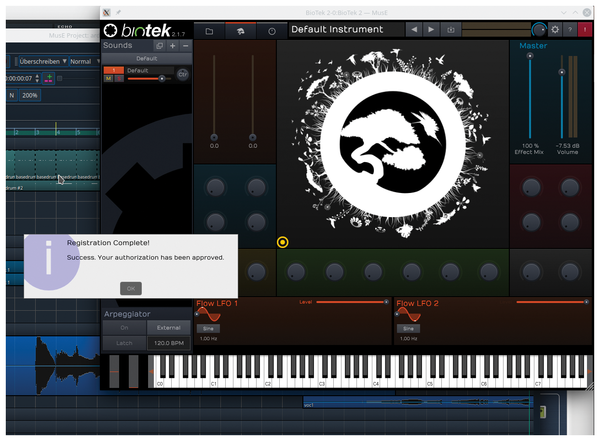The image size is (600, 441).
Task: Click right knob in gray bottom panel
Action: (570, 271)
